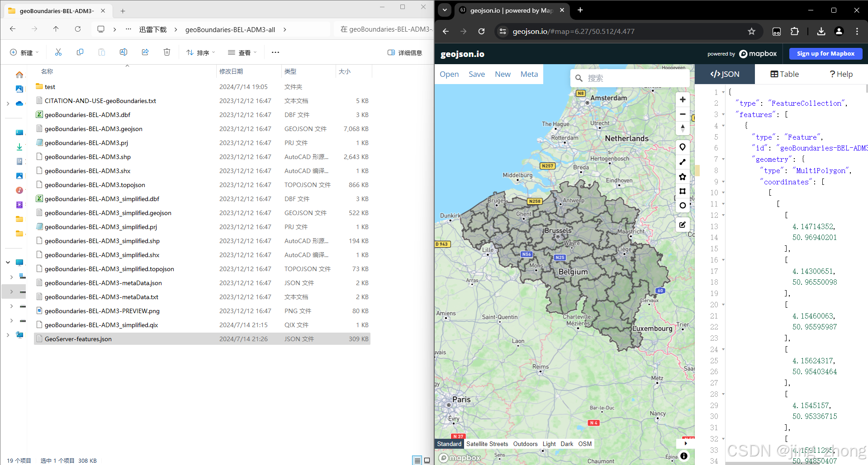The height and width of the screenshot is (465, 868).
Task: Open the 排序 sort dropdown
Action: pyautogui.click(x=201, y=52)
